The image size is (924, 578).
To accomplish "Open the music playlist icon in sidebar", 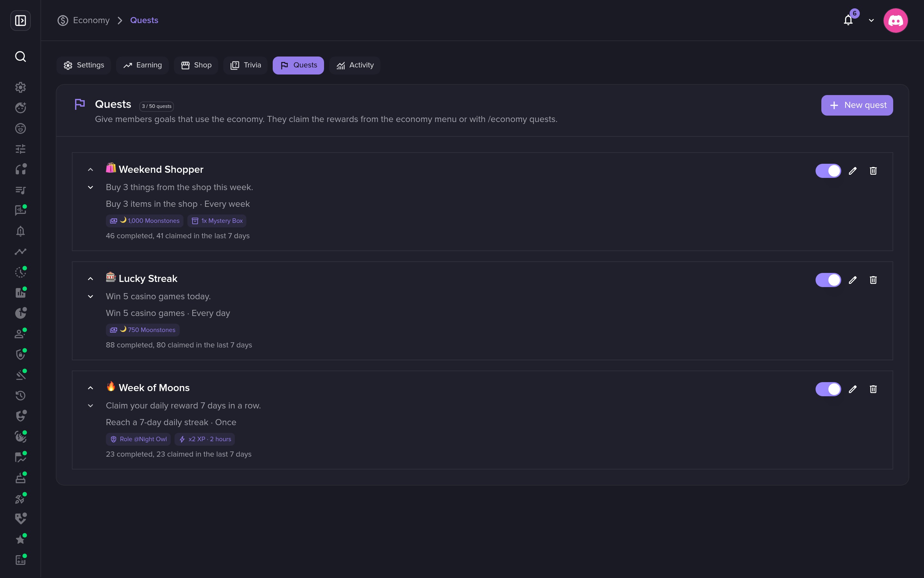I will coord(21,190).
